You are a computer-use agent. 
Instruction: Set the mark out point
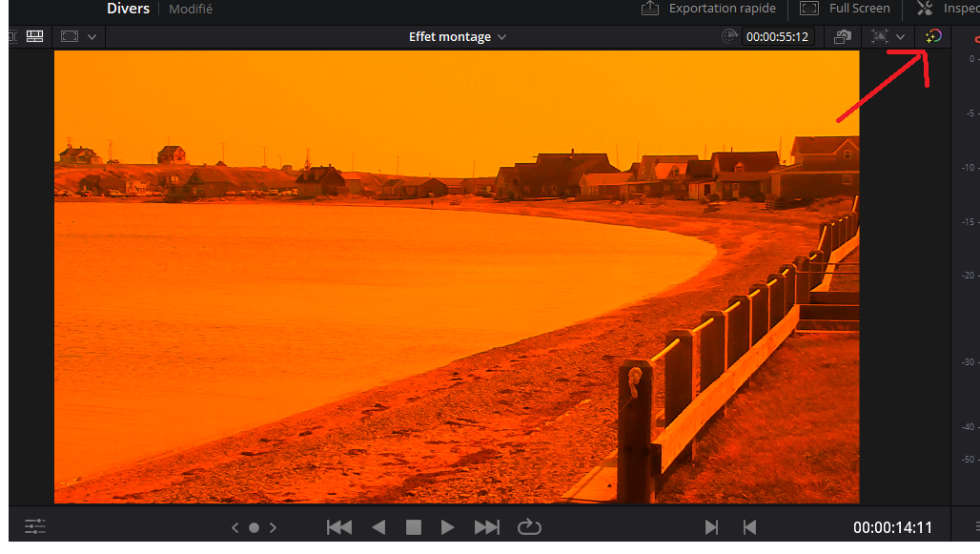[x=749, y=527]
